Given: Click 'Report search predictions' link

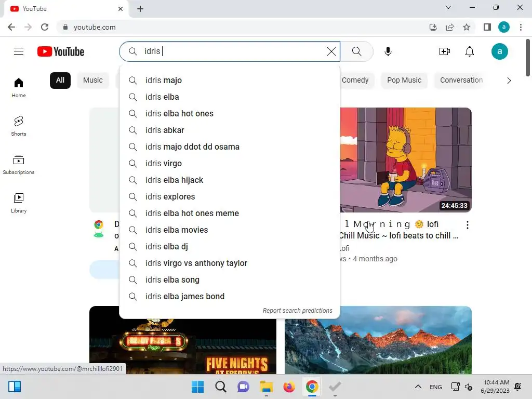Looking at the screenshot, I should [297, 311].
